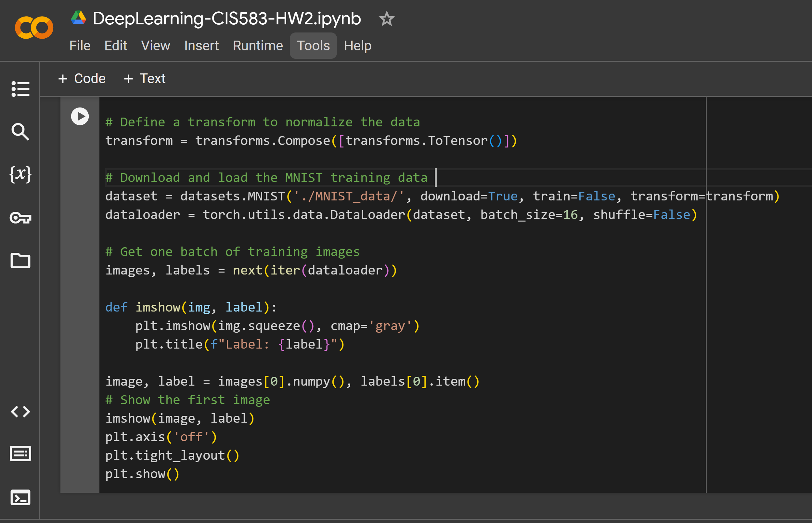Viewport: 812px width, 523px height.
Task: Click the 'plt.show()' line
Action: [142, 474]
